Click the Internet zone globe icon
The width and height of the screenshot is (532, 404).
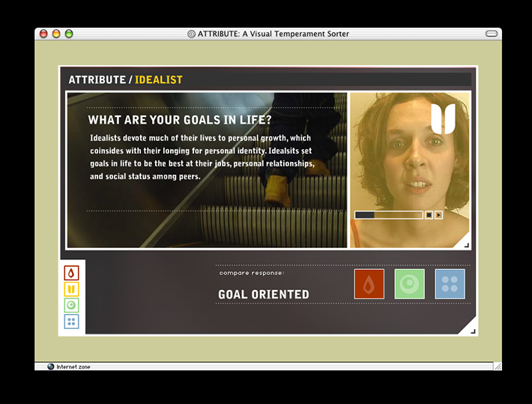coord(51,367)
